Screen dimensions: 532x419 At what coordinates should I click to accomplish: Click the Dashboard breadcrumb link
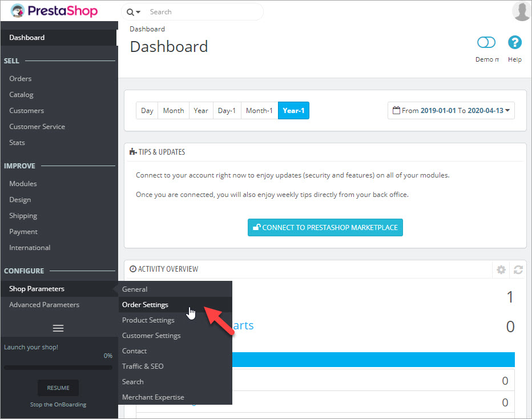[147, 29]
